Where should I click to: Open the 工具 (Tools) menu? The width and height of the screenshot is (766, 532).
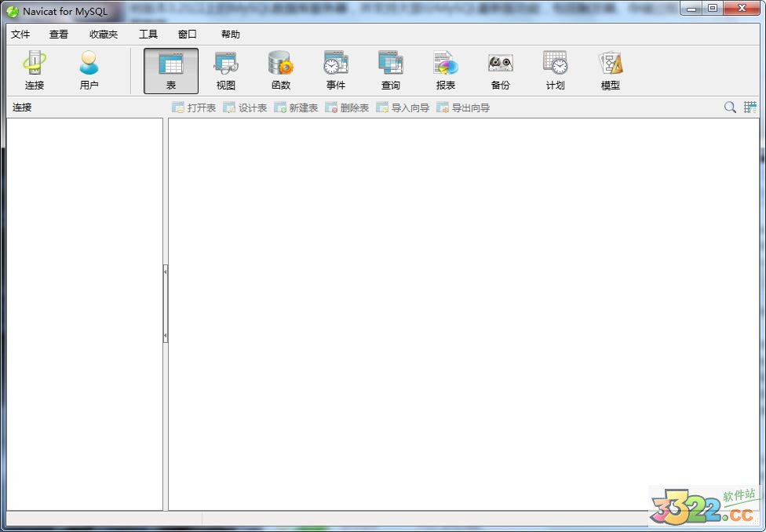tap(147, 34)
